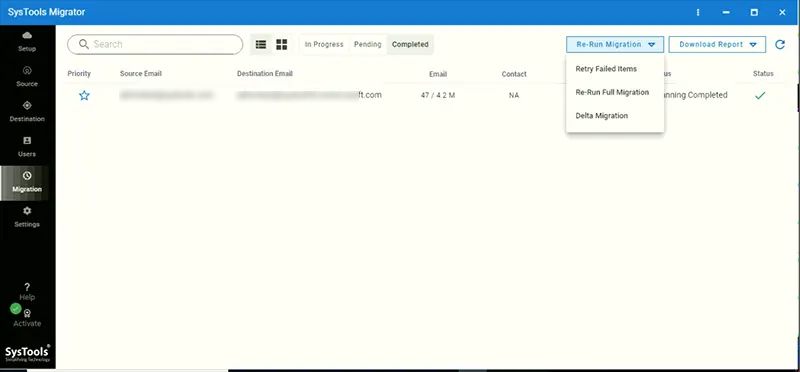This screenshot has width=800, height=372.
Task: Click the Contact column header
Action: (514, 74)
